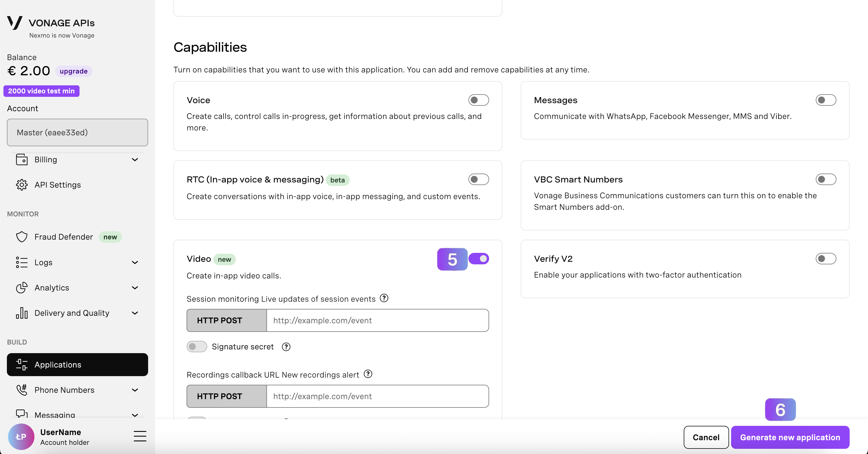Turn on the Messages capability
This screenshot has height=454, width=868.
[x=826, y=100]
